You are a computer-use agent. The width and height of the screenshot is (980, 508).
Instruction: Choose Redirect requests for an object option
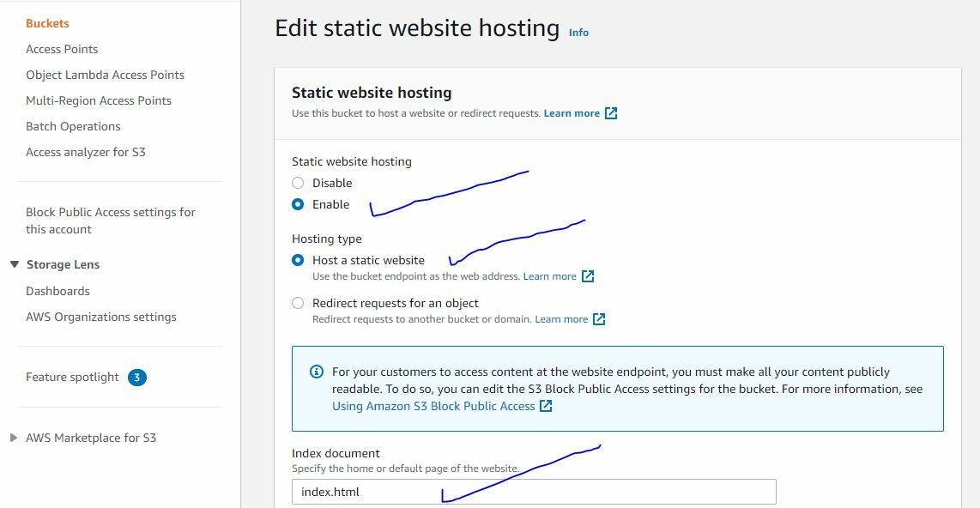click(x=298, y=303)
